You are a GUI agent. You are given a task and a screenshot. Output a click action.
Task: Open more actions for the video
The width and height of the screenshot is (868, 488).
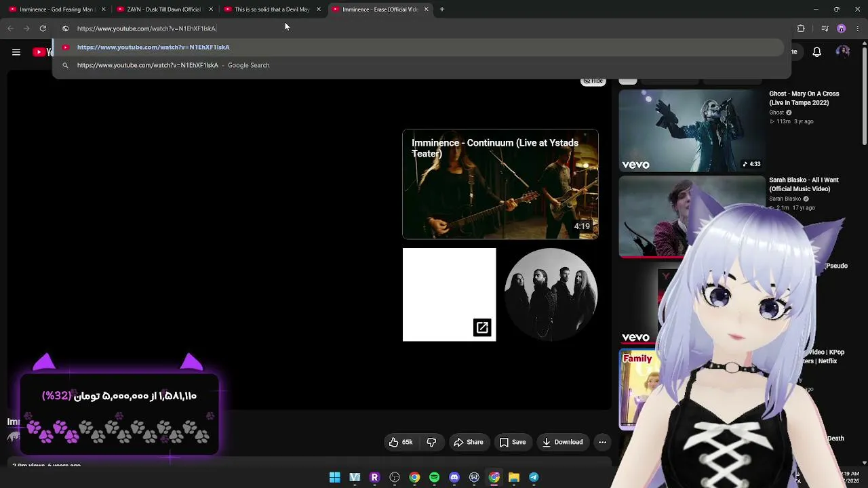602,443
